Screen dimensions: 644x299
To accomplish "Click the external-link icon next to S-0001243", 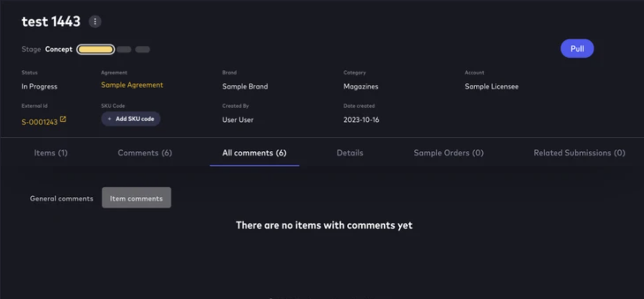I will tap(63, 118).
